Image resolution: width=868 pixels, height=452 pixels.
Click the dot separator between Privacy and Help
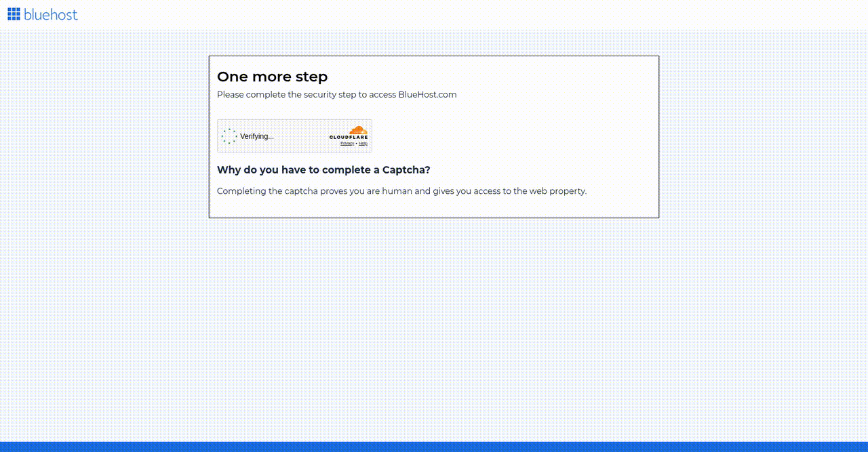357,144
